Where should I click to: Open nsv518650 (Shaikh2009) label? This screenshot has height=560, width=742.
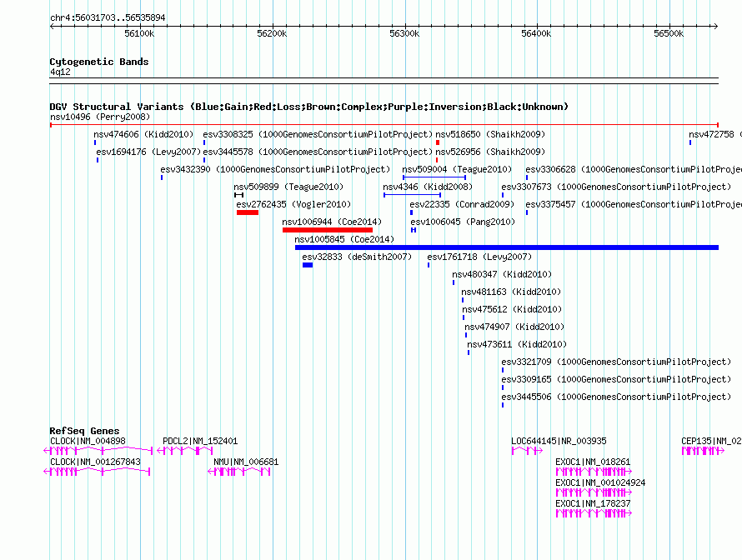click(x=490, y=134)
